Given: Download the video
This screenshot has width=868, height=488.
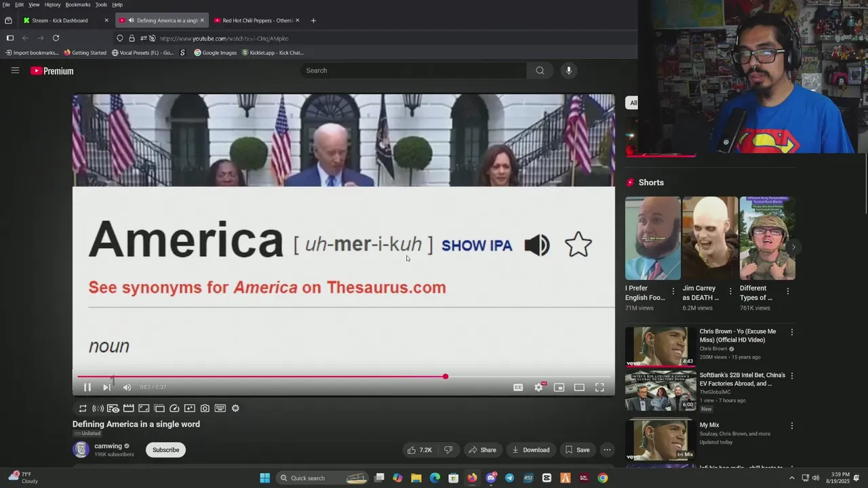Looking at the screenshot, I should pyautogui.click(x=531, y=450).
